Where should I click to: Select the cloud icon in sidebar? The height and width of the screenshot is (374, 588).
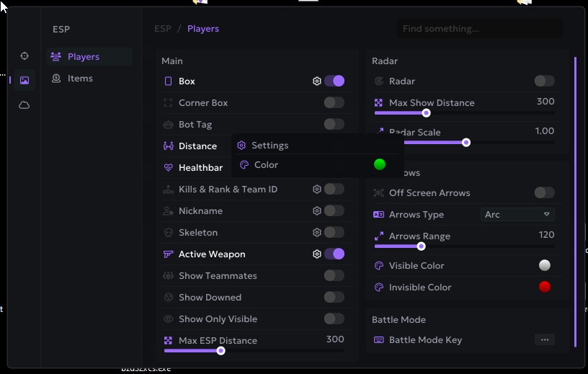24,105
